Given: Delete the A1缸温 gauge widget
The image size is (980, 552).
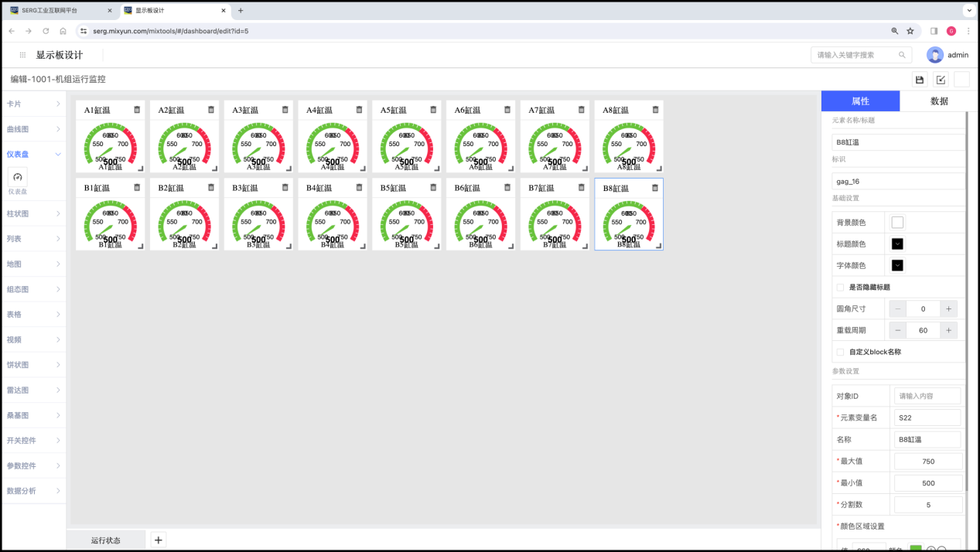Looking at the screenshot, I should coord(137,110).
